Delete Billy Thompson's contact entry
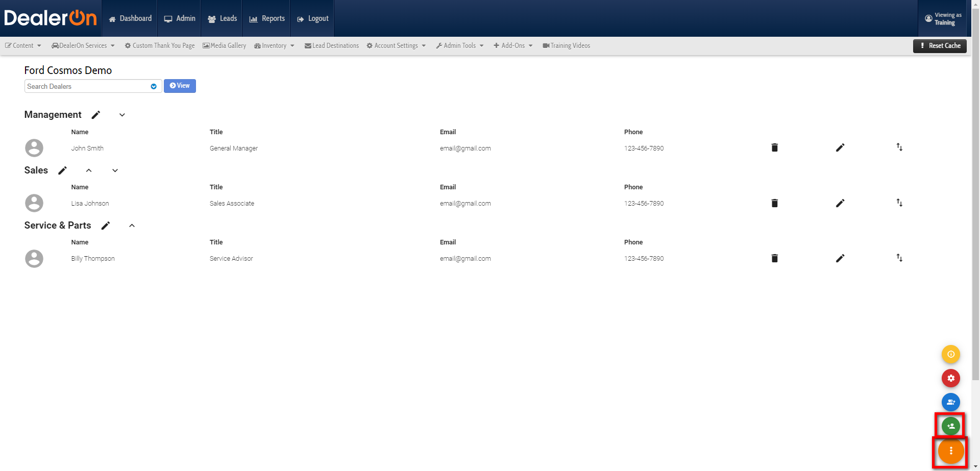980x471 pixels. 774,258
